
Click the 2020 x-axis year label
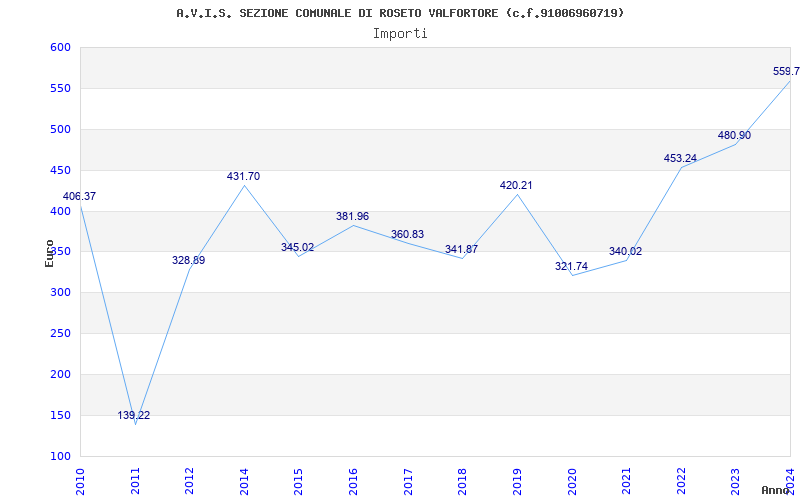tap(571, 481)
